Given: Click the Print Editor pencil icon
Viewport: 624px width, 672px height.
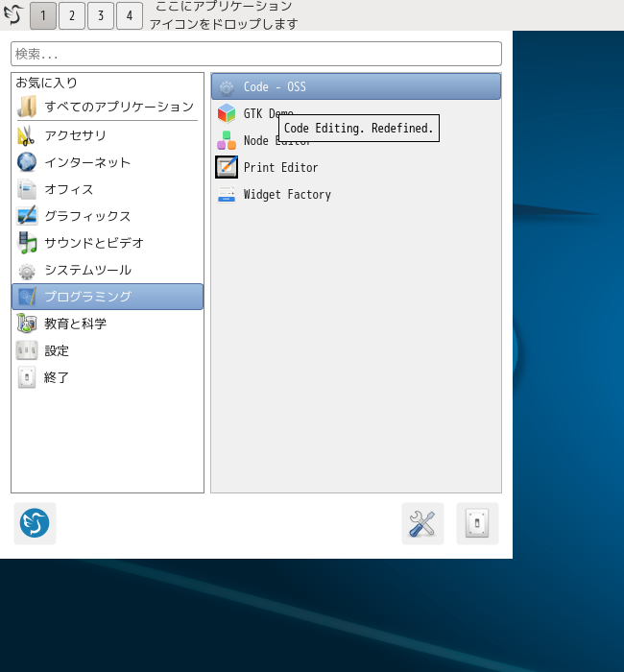Looking at the screenshot, I should 227,168.
